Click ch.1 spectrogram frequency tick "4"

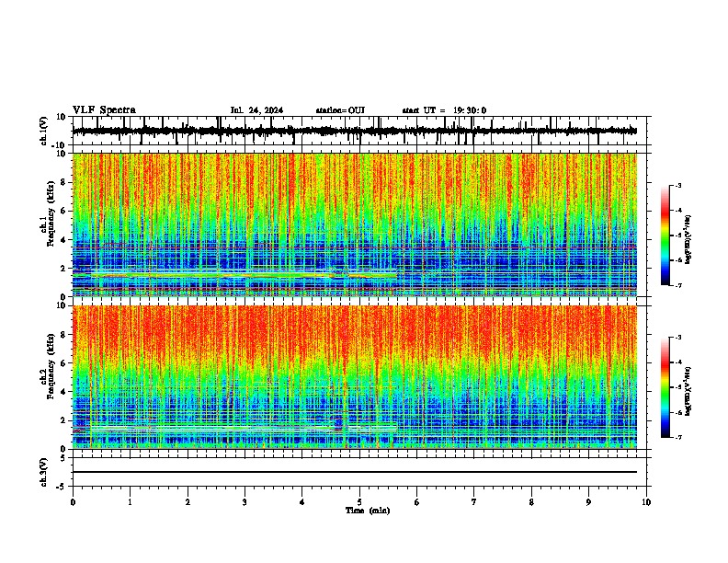coord(63,240)
